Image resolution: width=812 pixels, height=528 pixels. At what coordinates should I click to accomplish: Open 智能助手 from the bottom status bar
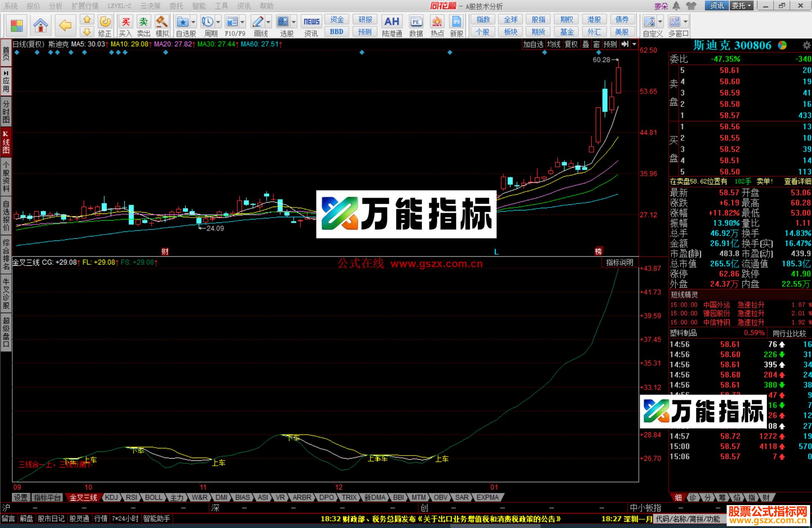(x=158, y=518)
